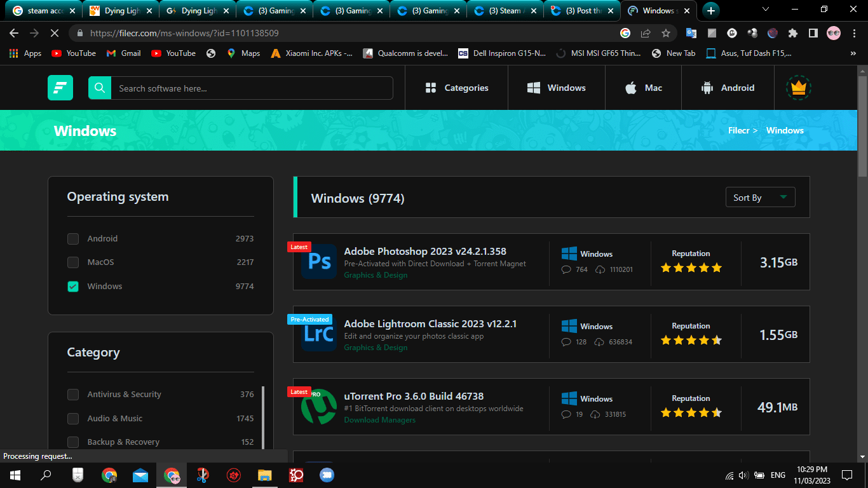868x488 pixels.
Task: Click the Photoshop reputation star rating
Action: (691, 268)
